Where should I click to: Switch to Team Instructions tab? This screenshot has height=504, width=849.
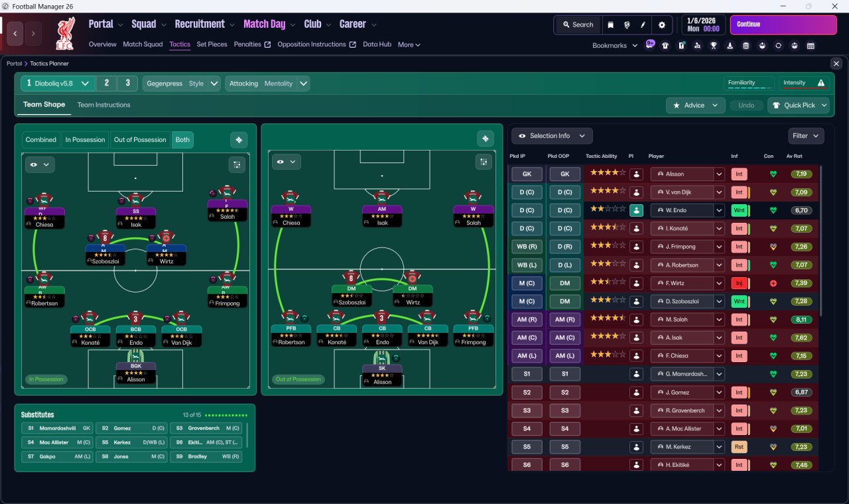point(103,105)
